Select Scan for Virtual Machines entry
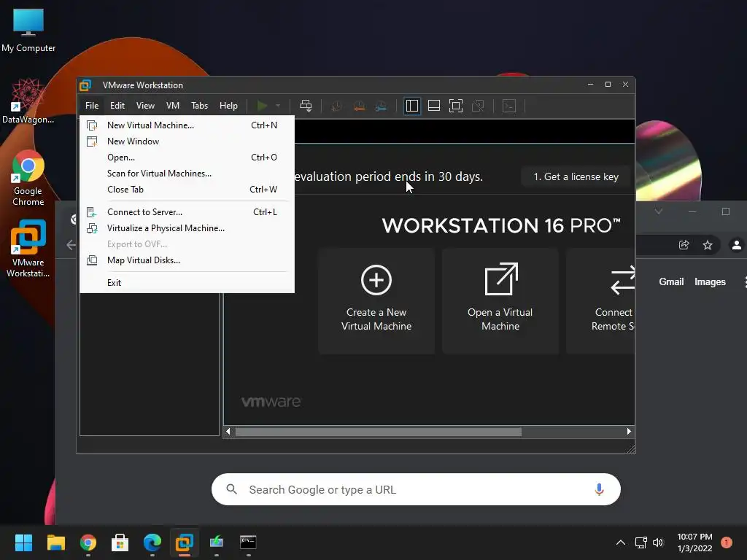747x560 pixels. (x=187, y=174)
